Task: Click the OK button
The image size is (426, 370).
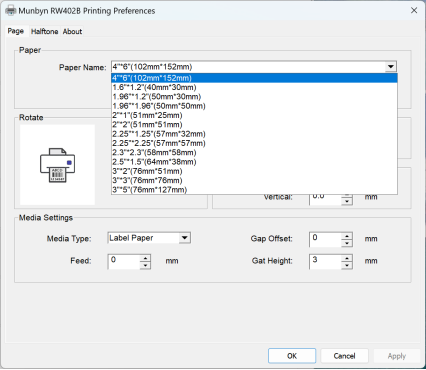Action: [292, 356]
